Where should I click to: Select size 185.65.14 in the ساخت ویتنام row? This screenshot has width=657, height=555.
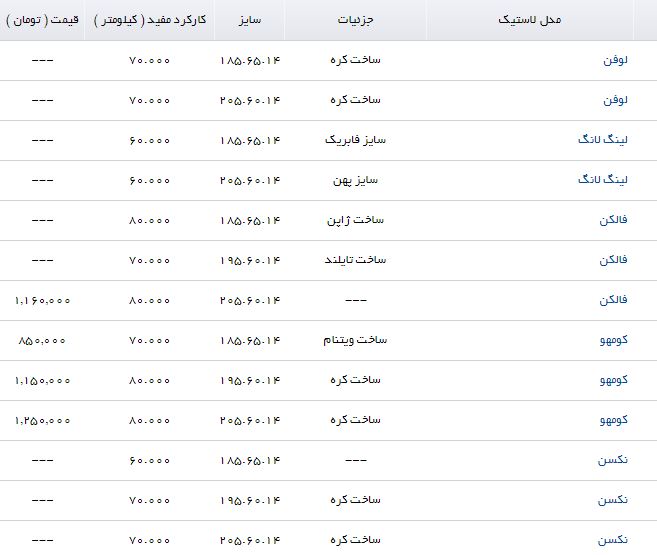pos(250,341)
